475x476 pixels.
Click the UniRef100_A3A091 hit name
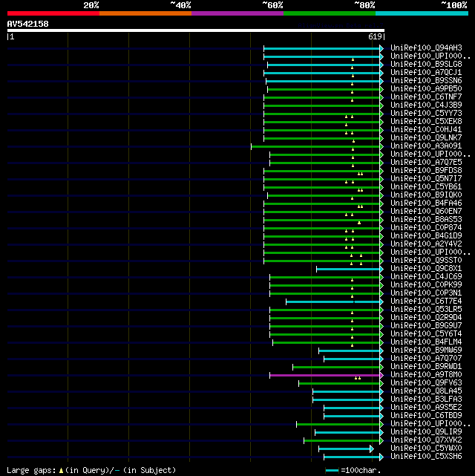click(426, 146)
